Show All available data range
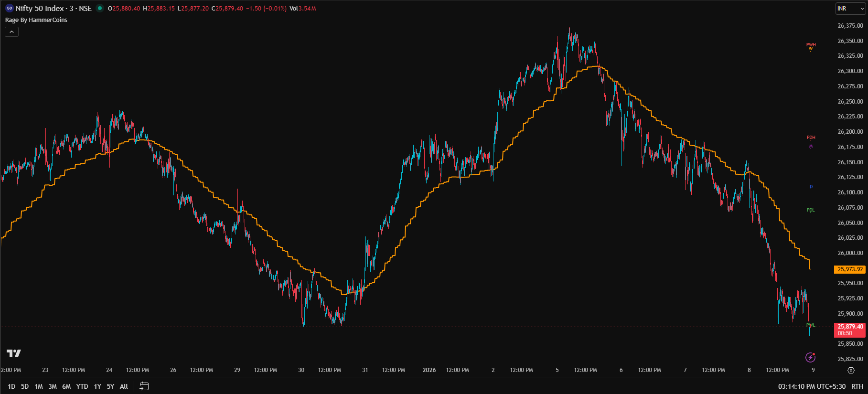Viewport: 868px width, 394px height. [124, 386]
